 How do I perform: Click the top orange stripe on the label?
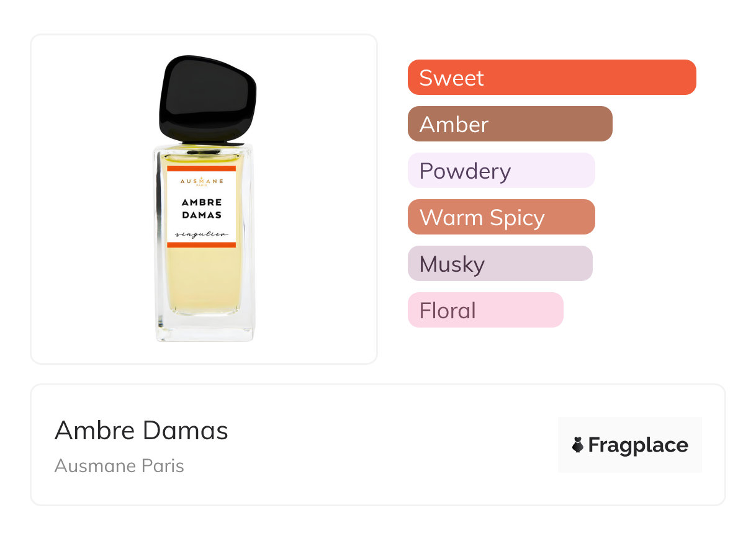coord(202,168)
